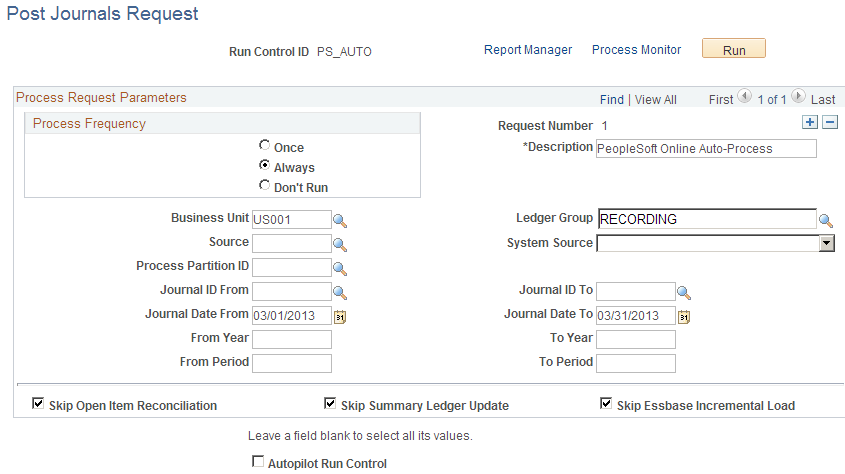Click the To Period field

pyautogui.click(x=635, y=364)
